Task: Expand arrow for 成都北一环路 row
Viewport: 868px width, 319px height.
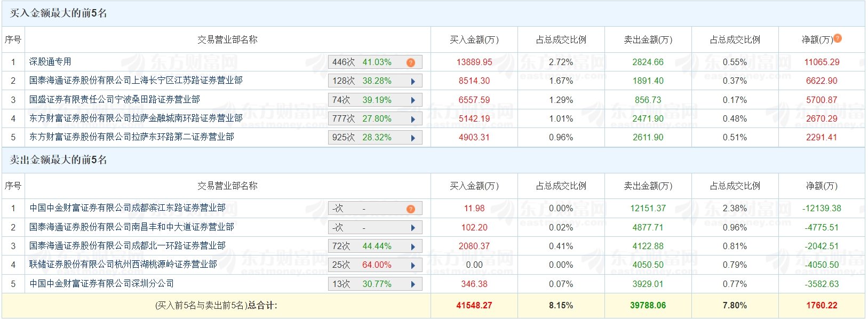Action: [x=413, y=247]
